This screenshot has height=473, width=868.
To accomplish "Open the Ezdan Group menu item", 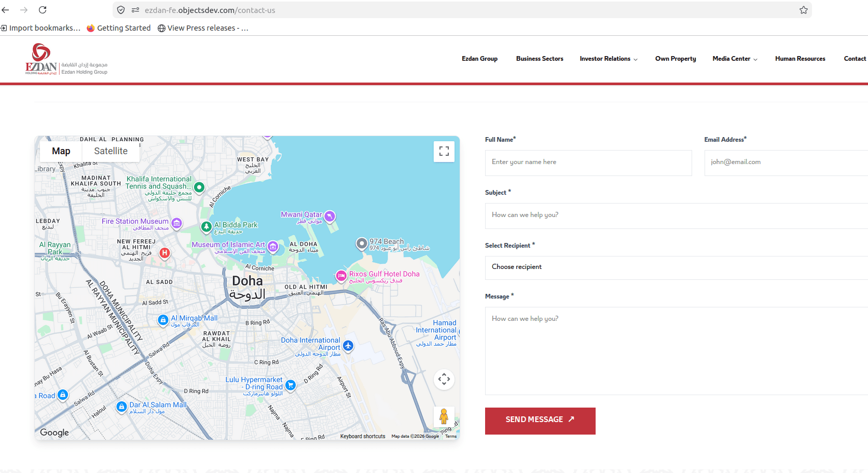I will [x=480, y=59].
